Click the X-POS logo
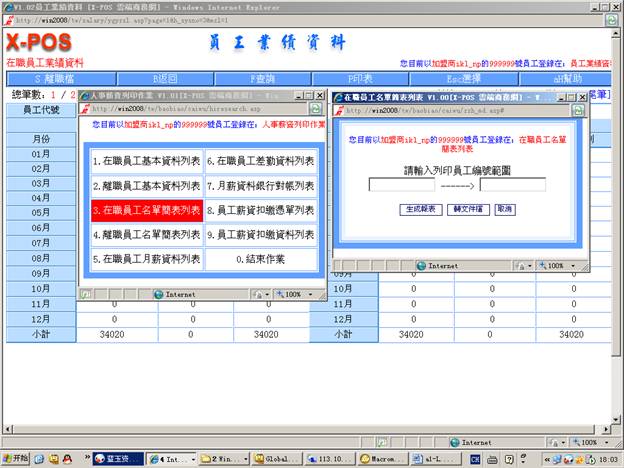Image resolution: width=624 pixels, height=468 pixels. pyautogui.click(x=38, y=43)
